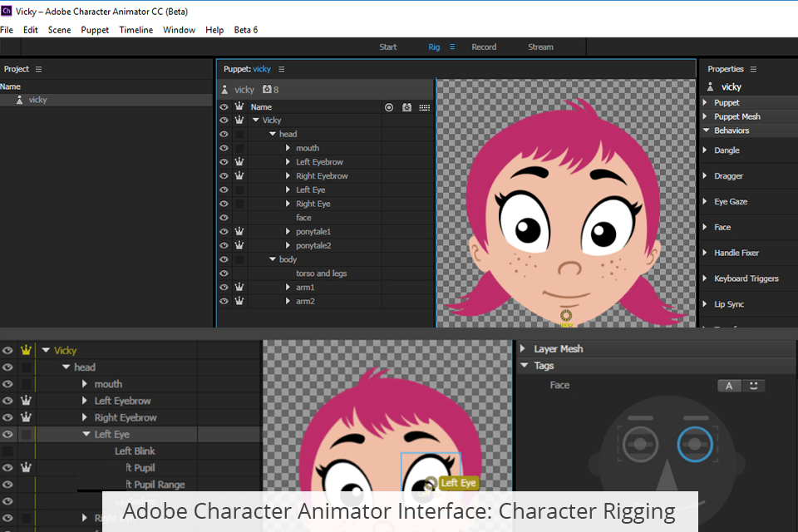Screen dimensions: 798x532
Task: Select the Left Blink layer
Action: [x=135, y=451]
